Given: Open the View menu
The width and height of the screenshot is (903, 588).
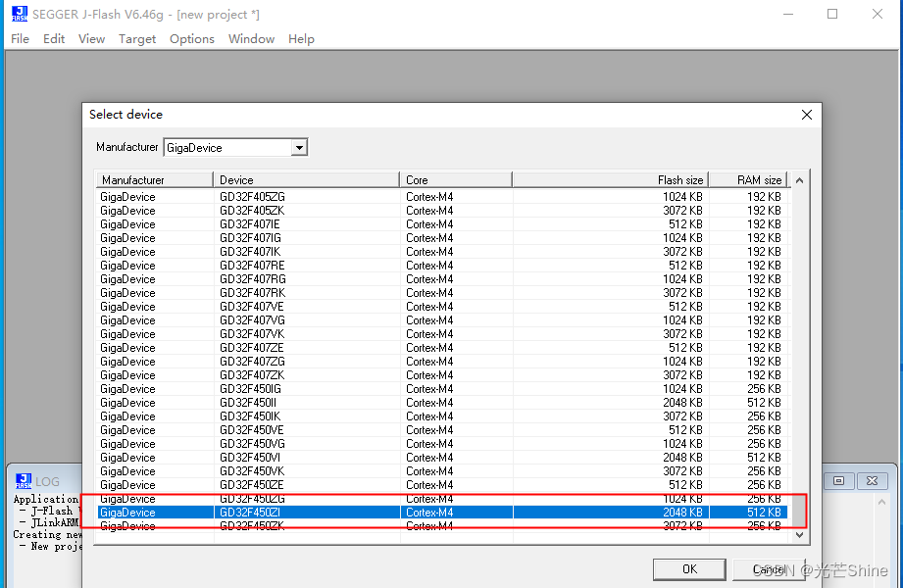Looking at the screenshot, I should 91,38.
